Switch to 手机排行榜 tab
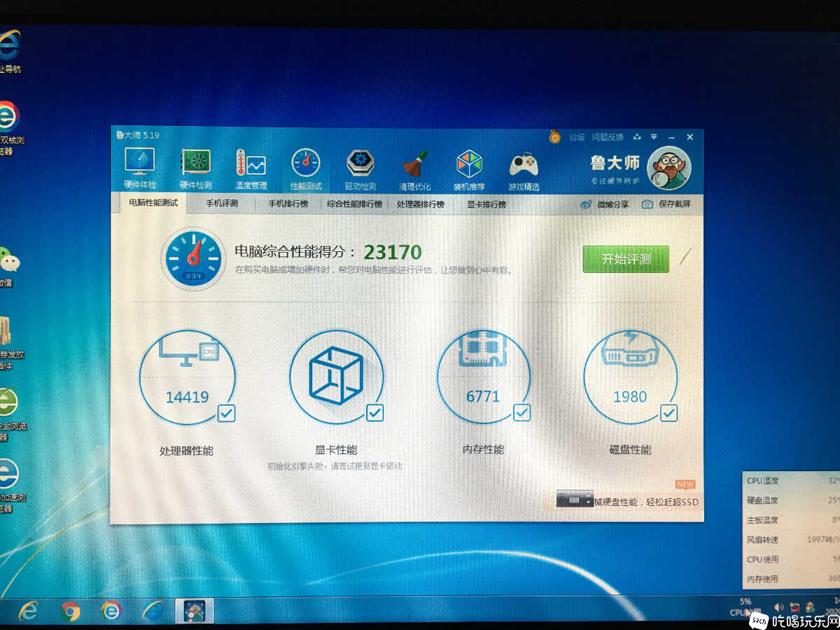 pyautogui.click(x=288, y=204)
